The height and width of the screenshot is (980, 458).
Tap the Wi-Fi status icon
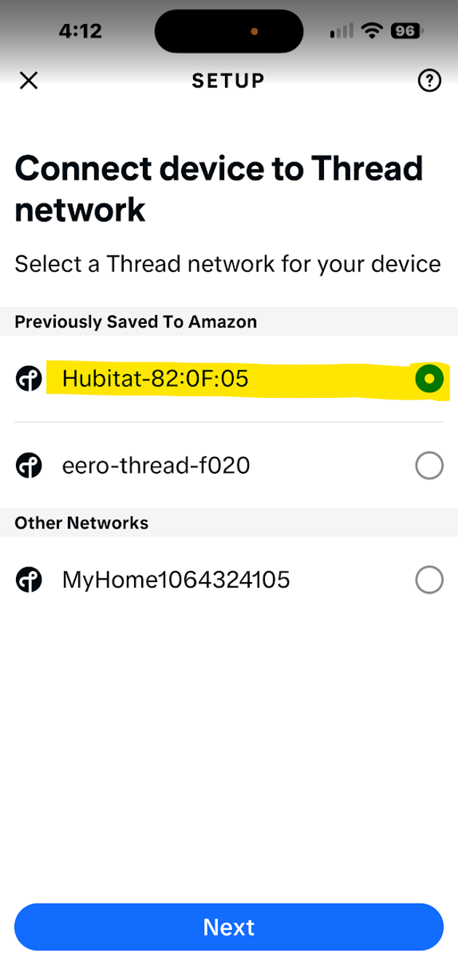pos(374,31)
